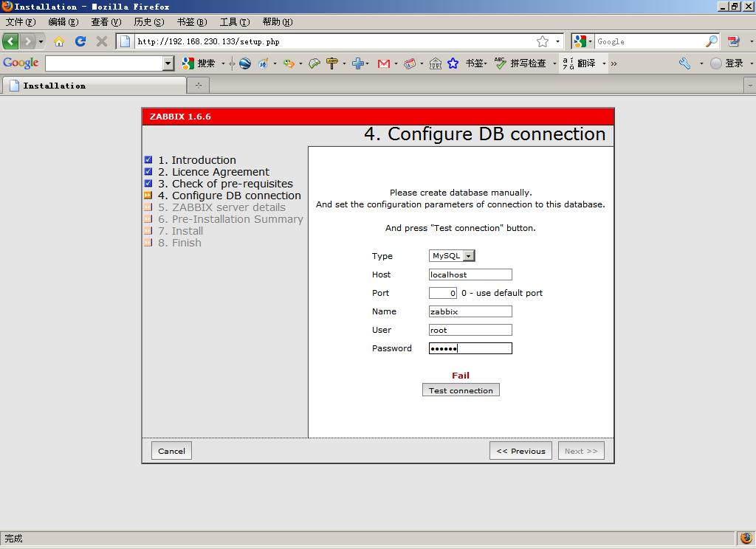756x549 pixels.
Task: Click the blue plus icon in Google Toolbar
Action: (x=358, y=63)
